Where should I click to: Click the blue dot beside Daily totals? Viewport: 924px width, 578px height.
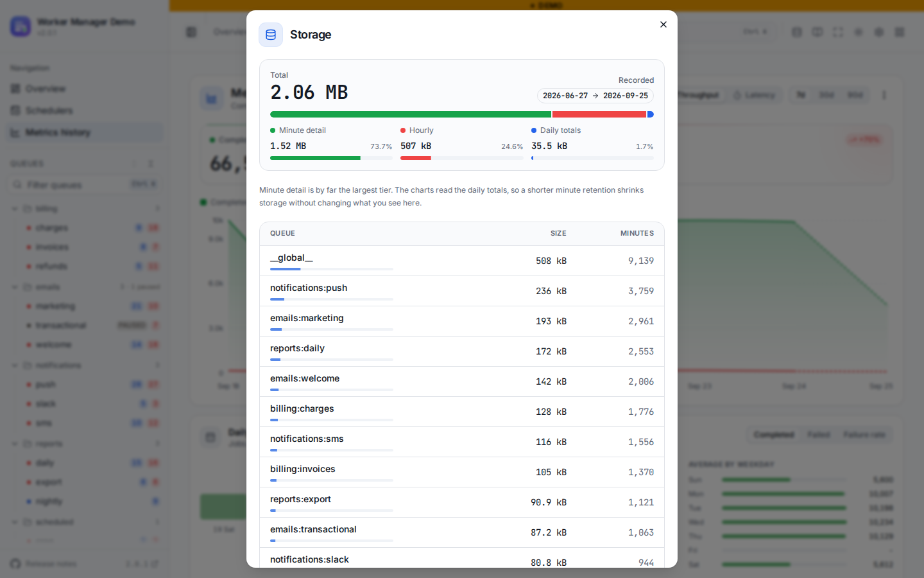534,130
